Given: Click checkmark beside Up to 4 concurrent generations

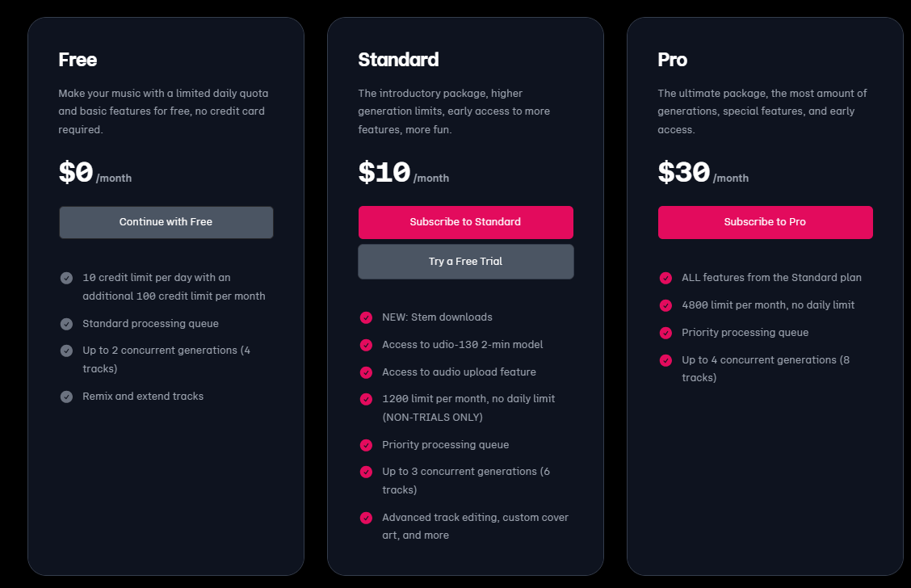Looking at the screenshot, I should point(665,360).
